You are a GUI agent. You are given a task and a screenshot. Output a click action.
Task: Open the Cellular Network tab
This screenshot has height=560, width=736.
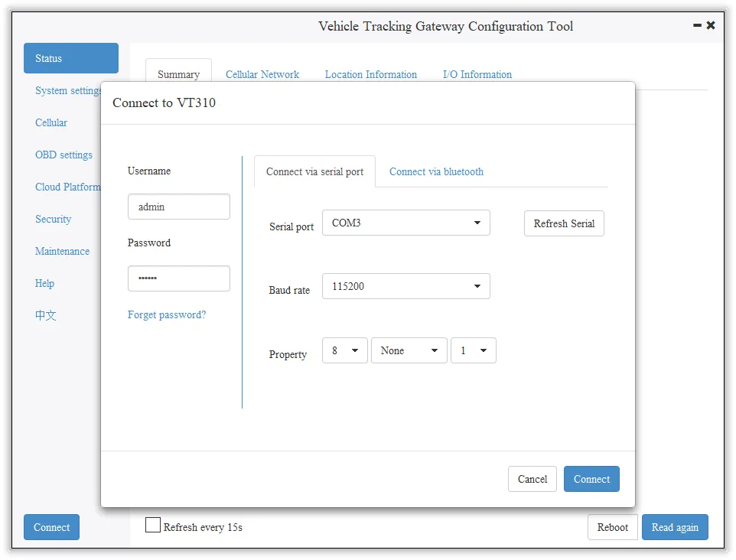tap(262, 74)
